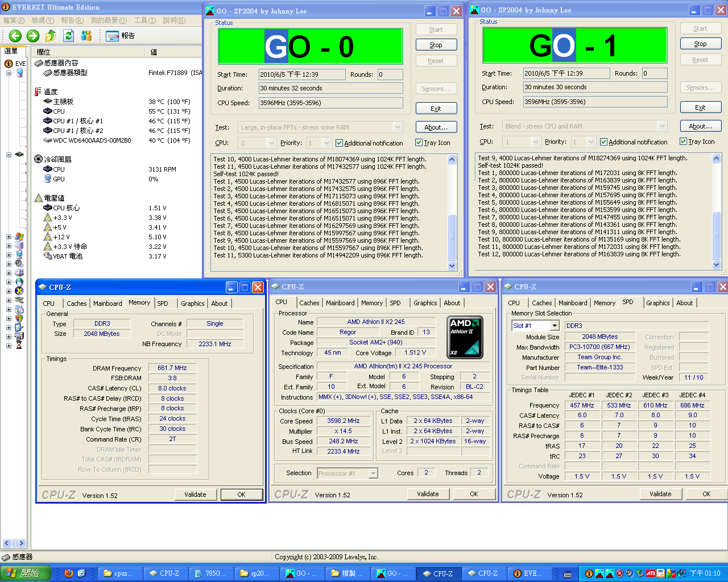Toggle Additional notification in GO - 1 window
The width and height of the screenshot is (728, 582).
pos(604,142)
